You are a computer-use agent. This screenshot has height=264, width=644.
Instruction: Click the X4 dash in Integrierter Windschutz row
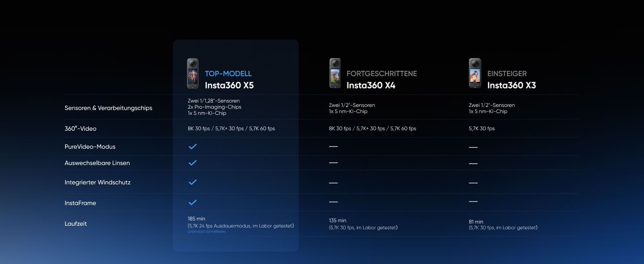[x=333, y=183]
